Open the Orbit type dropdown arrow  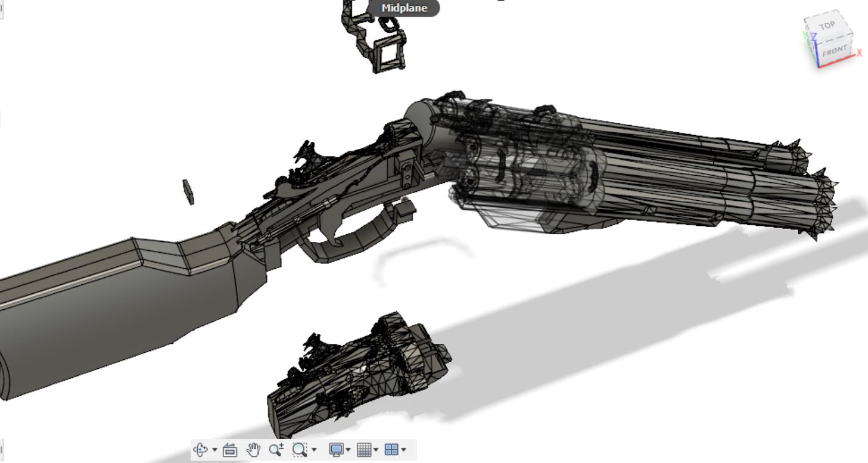tap(214, 450)
